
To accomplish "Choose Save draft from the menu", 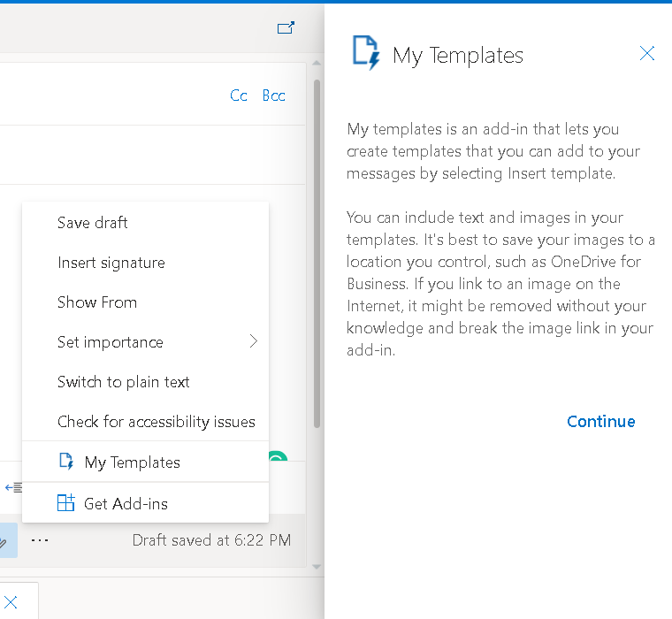I will [x=145, y=223].
